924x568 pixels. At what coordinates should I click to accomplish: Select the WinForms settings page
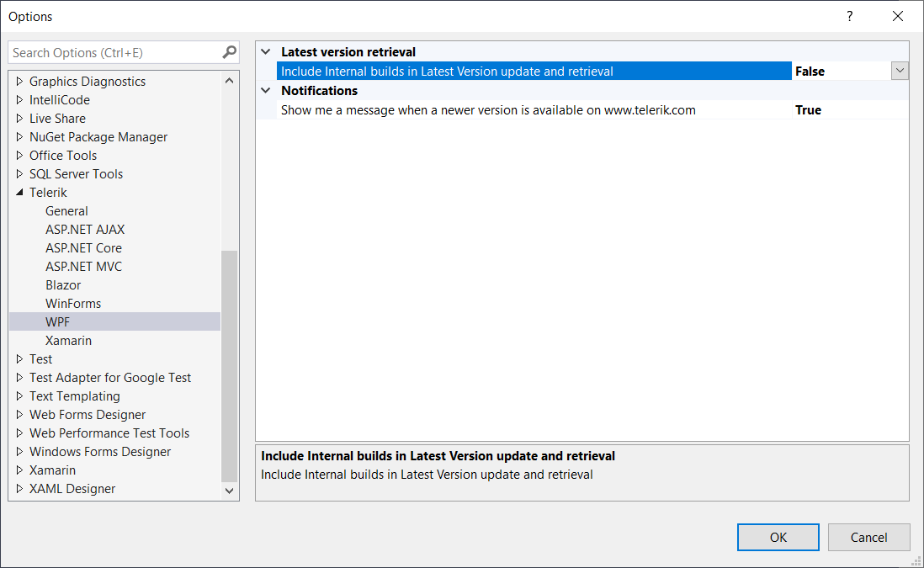point(72,303)
